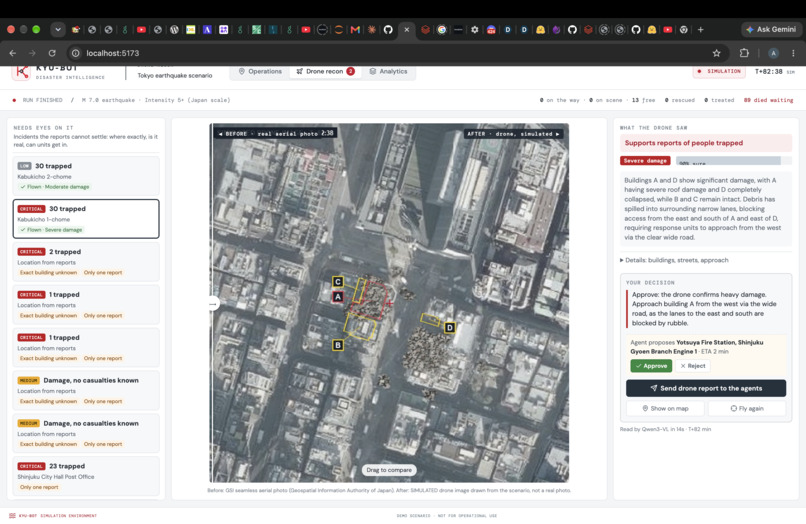Image resolution: width=806 pixels, height=524 pixels.
Task: Open the Chrome profile avatar
Action: tap(773, 53)
